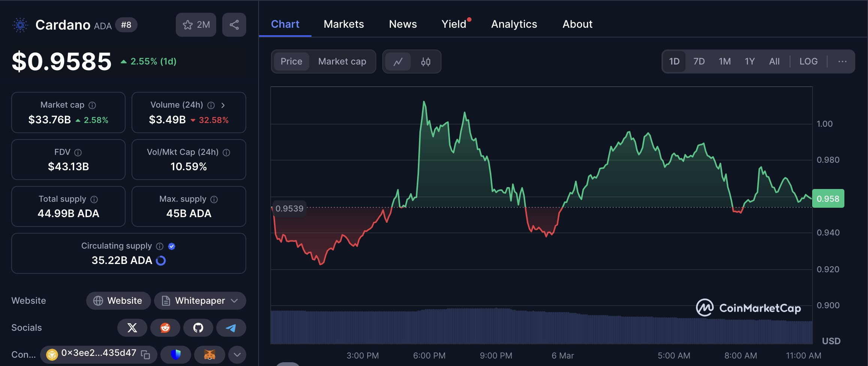
Task: Set chart range to 1M
Action: point(724,61)
